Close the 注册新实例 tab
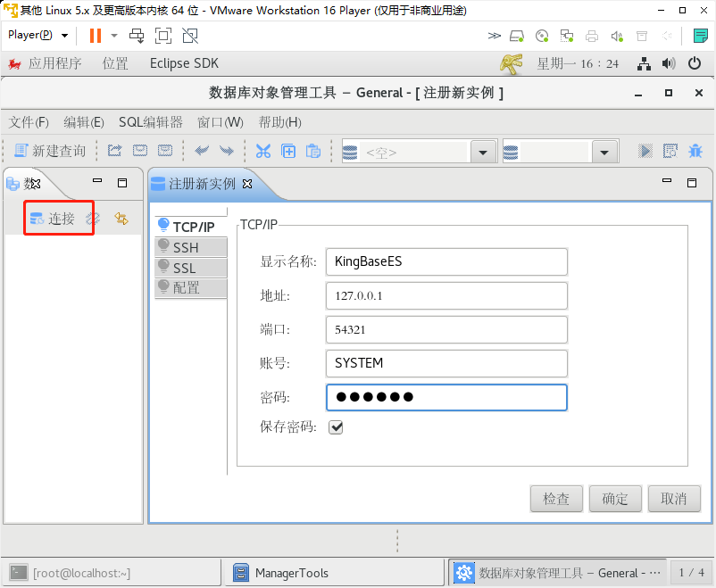Viewport: 716px width, 588px height. point(247,184)
